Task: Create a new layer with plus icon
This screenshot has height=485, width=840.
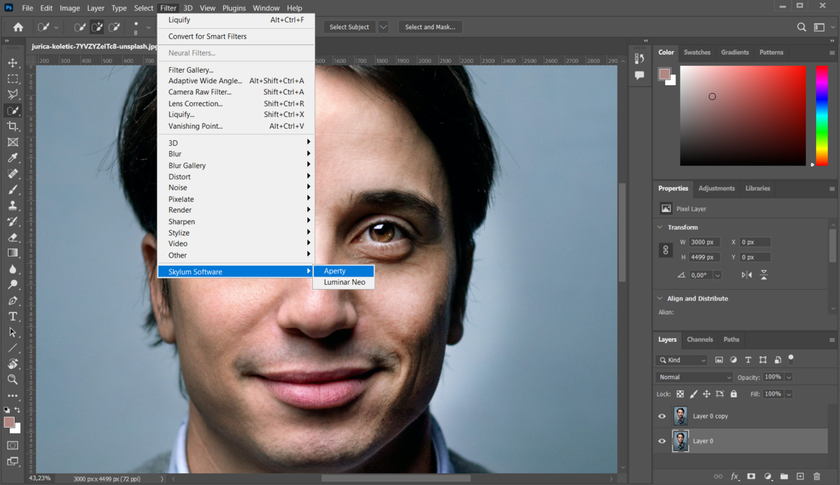Action: tap(801, 476)
